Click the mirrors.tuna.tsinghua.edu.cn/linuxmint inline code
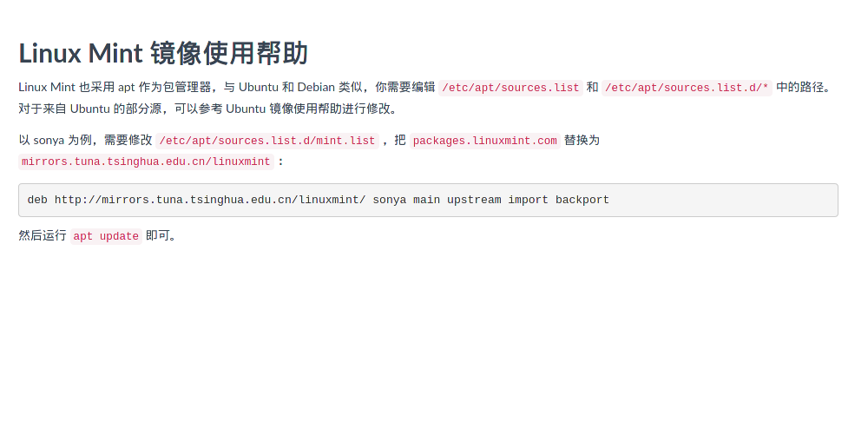Screen dimensions: 868x442 (x=146, y=162)
